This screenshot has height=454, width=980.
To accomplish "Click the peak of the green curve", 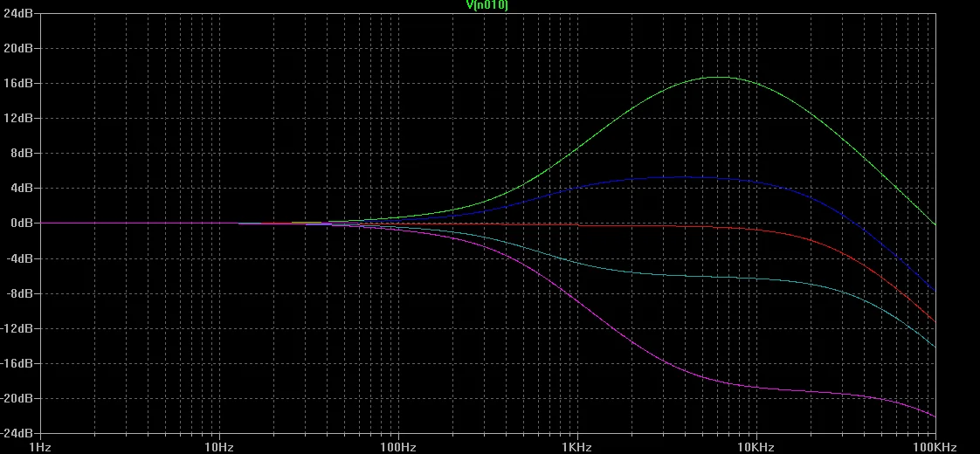I will tap(718, 77).
